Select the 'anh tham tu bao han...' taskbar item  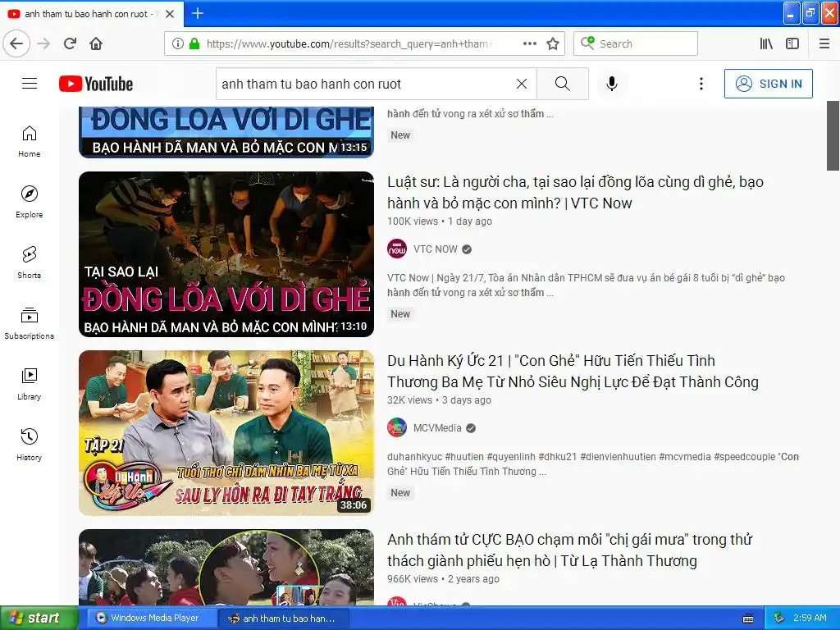point(284,619)
